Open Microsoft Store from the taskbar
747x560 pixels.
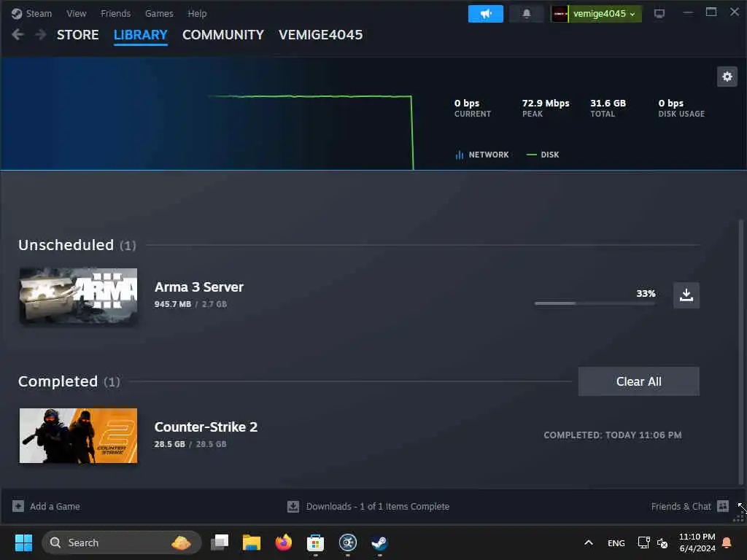click(x=315, y=542)
